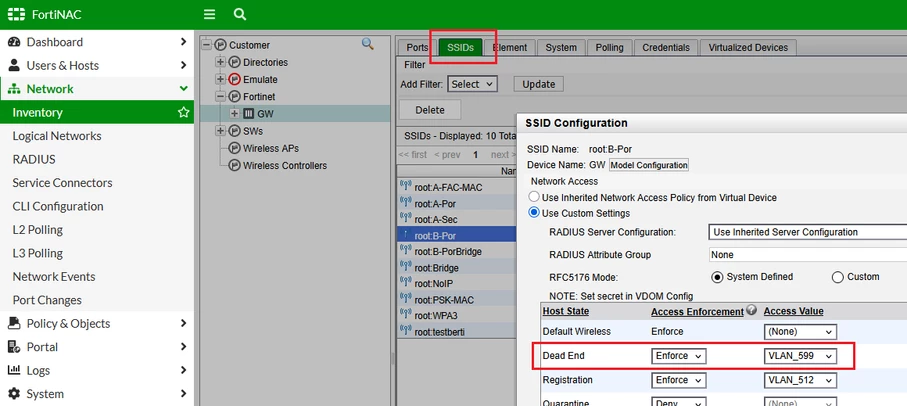Click the Logs chart icon
Screen dimensions: 907x406
coord(14,370)
